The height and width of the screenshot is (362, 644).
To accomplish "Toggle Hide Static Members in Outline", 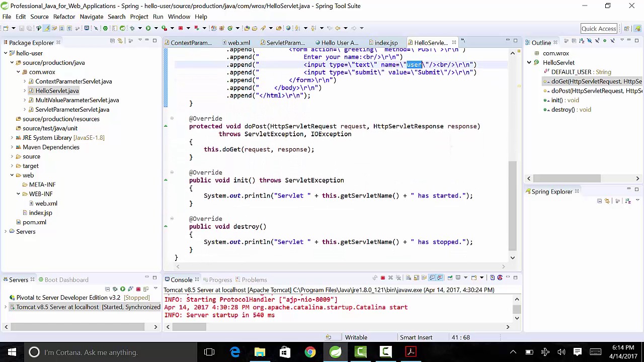I will [x=597, y=41].
